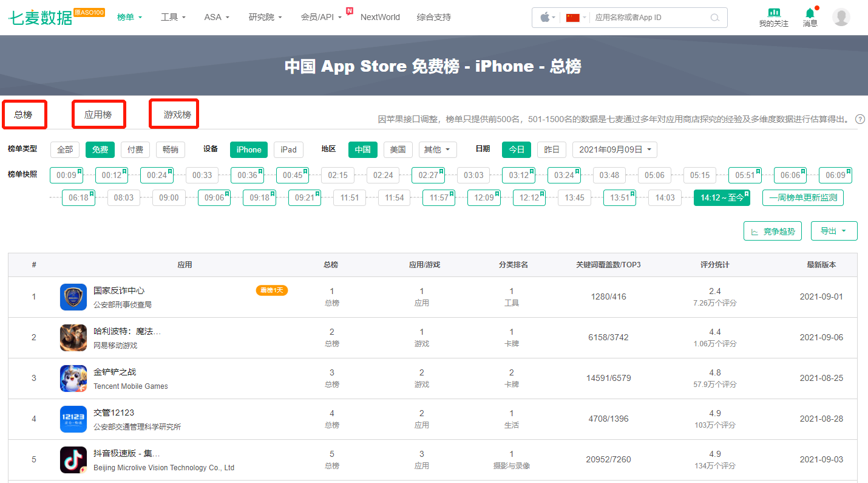Screen dimensions: 868x483
Task: Expand the 榜单 navigation dropdown
Action: [130, 17]
